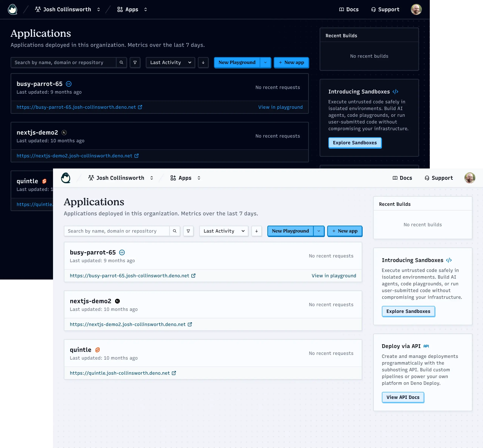Viewport: 483px width, 448px height.
Task: Open busy-parrot-65 app title in light window
Action: click(93, 252)
